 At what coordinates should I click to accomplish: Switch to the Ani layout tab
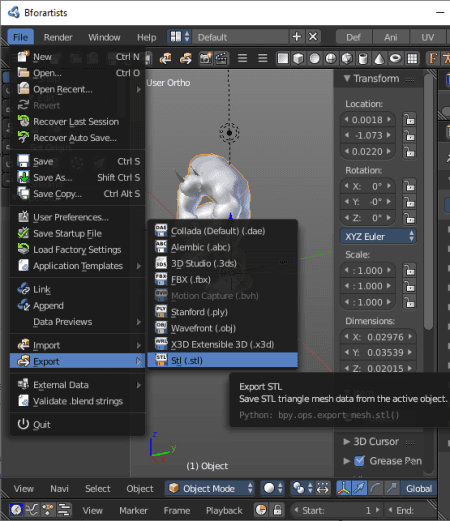point(390,37)
